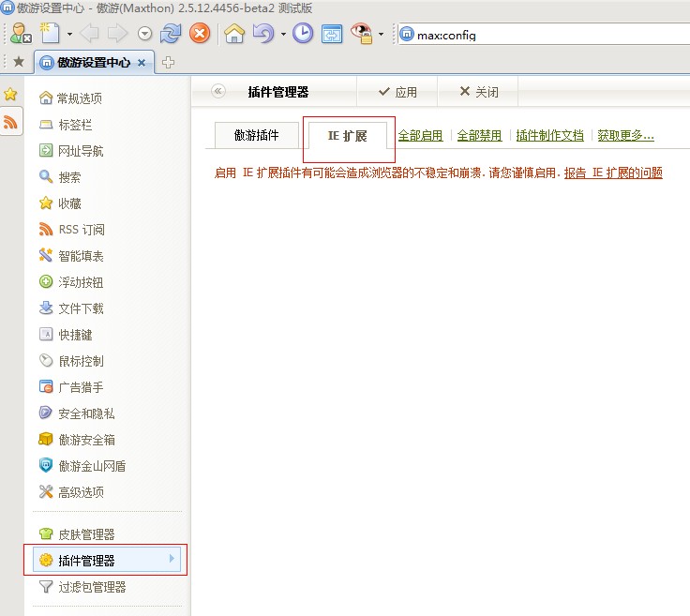Collapse the sidebar with double chevron button

coord(218,91)
